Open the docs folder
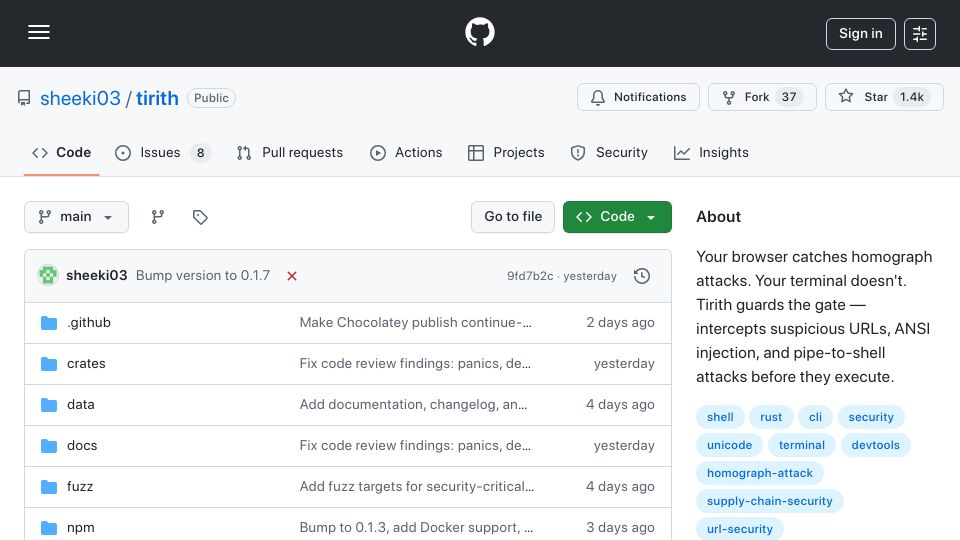 pyautogui.click(x=82, y=446)
